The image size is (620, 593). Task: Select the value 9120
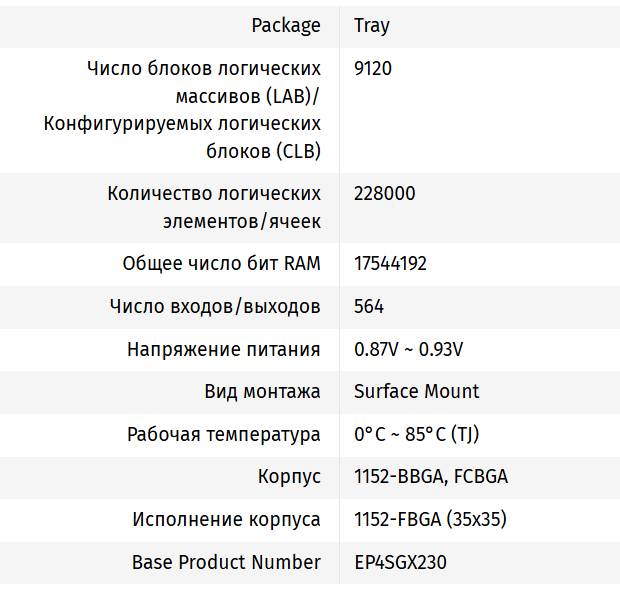pos(373,69)
